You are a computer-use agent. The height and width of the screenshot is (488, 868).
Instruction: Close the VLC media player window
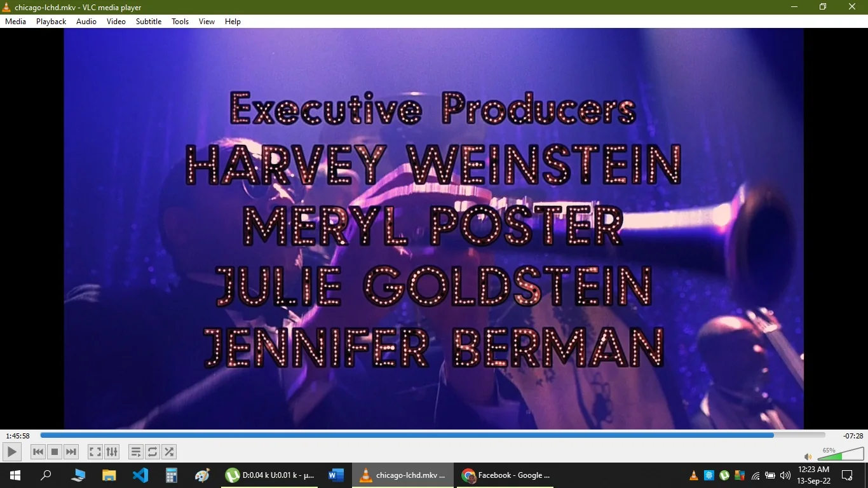tap(853, 7)
